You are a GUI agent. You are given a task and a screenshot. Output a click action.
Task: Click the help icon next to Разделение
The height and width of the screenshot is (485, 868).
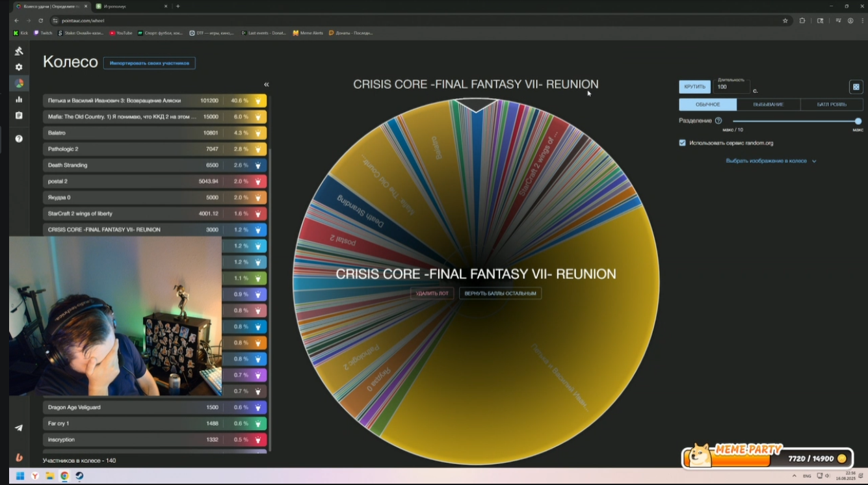718,121
